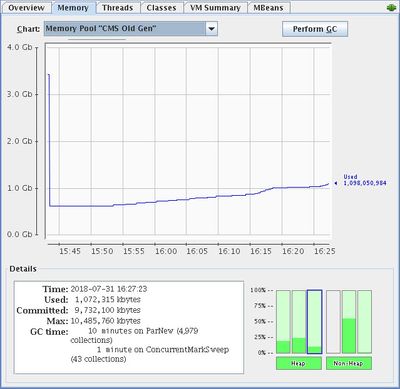Select the first Non-Heap memory pool bar
Image resolution: width=400 pixels, height=389 pixels.
click(333, 322)
